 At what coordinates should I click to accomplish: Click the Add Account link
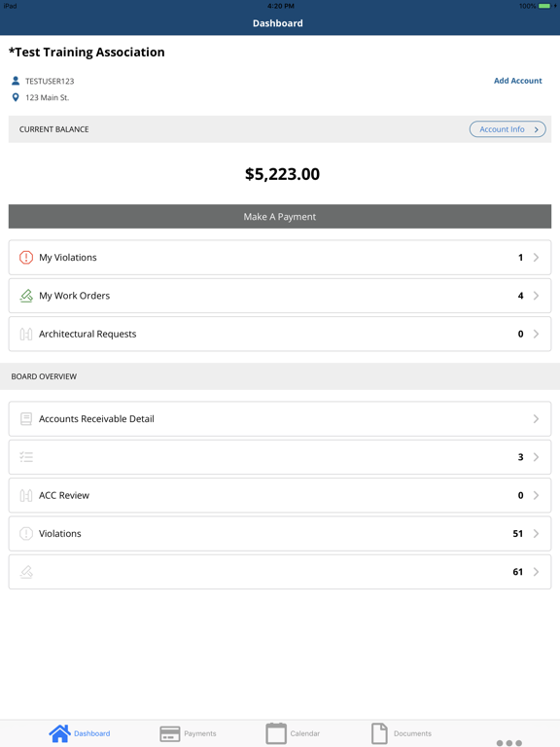(517, 81)
